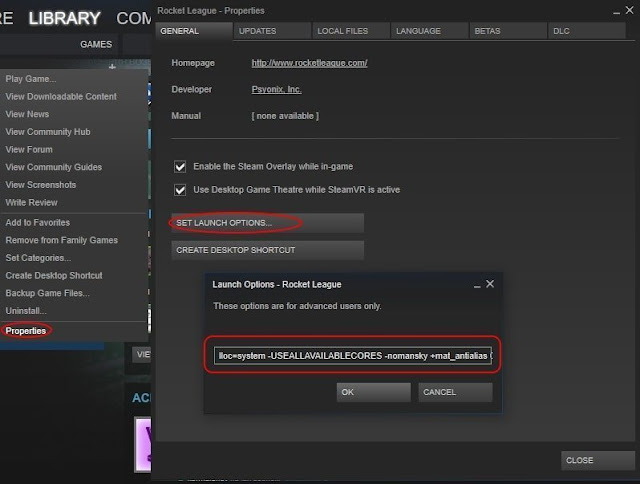Minimize the Launch Options dialog
This screenshot has height=484, width=640.
477,285
